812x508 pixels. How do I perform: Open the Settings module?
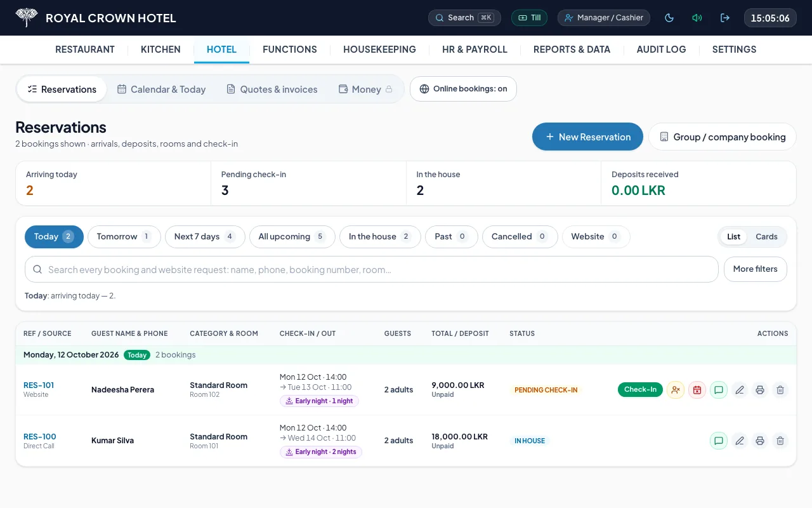coord(734,50)
